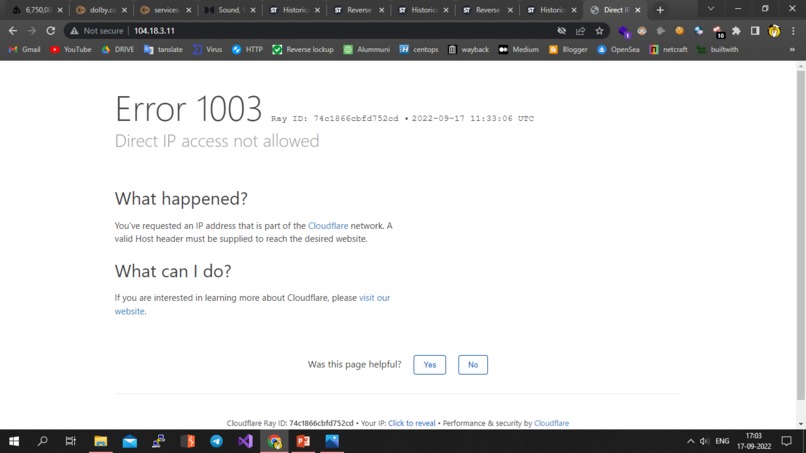Bookmark this page with the star icon
The width and height of the screenshot is (806, 453).
pos(599,31)
